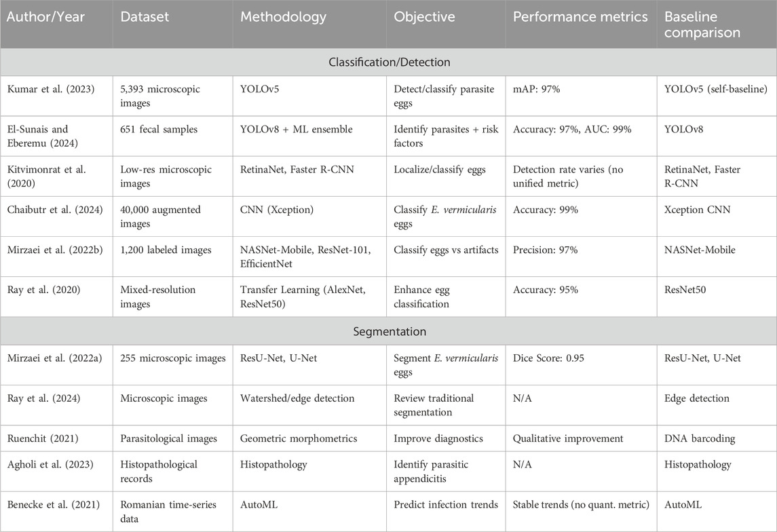The image size is (777, 532).
Task: Select the Performance metrics column header
Action: coord(580,17)
